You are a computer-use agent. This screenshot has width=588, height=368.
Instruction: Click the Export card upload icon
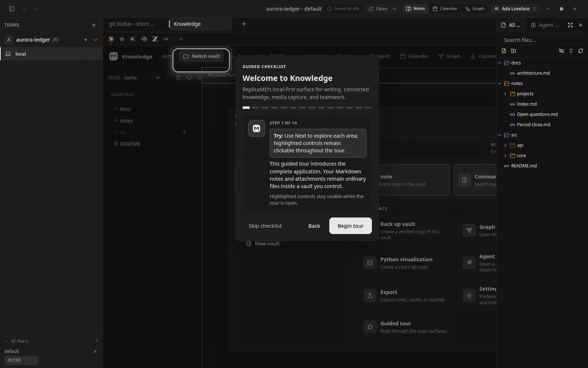coord(370,296)
